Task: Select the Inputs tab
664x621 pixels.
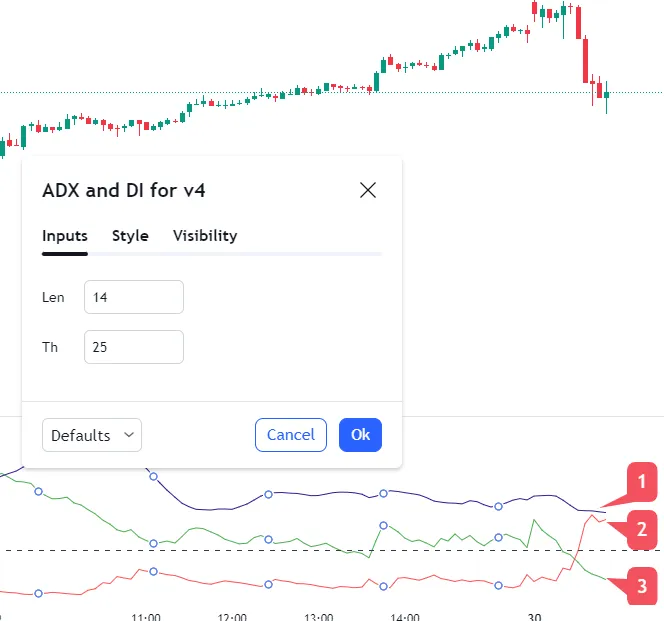Action: 65,236
